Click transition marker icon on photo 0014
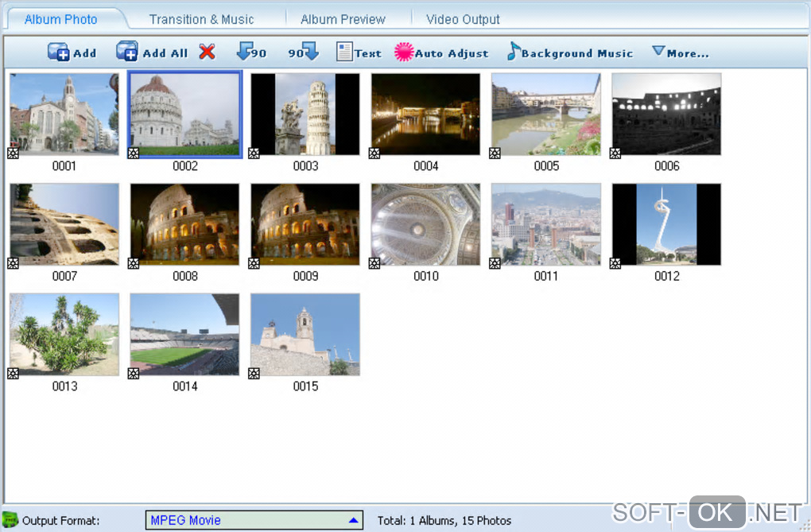This screenshot has width=811, height=532. (x=134, y=374)
